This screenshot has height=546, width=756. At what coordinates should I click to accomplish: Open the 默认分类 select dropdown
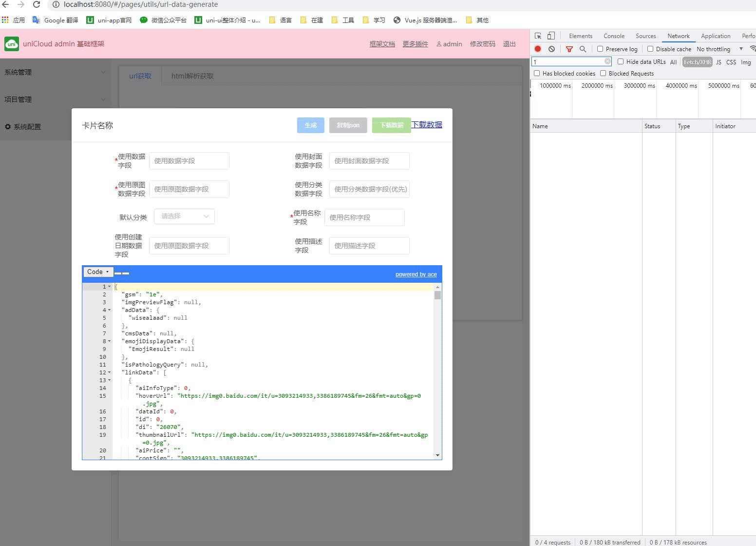point(184,216)
